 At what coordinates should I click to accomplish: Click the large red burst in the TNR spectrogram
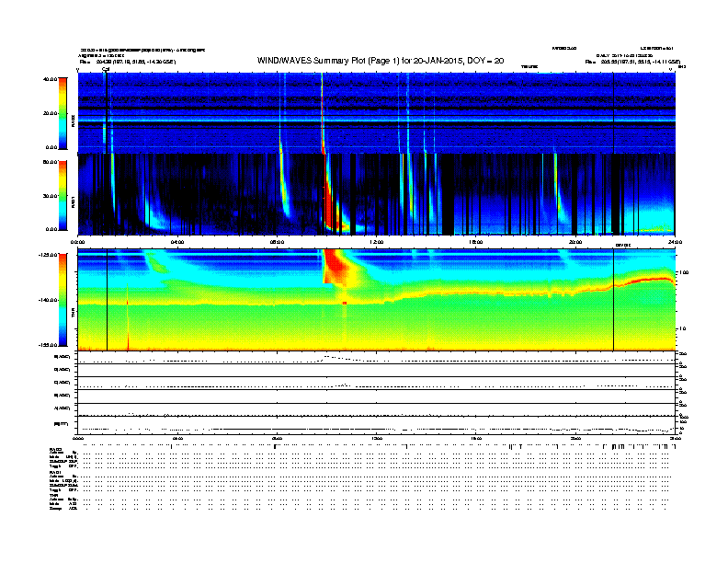(336, 266)
